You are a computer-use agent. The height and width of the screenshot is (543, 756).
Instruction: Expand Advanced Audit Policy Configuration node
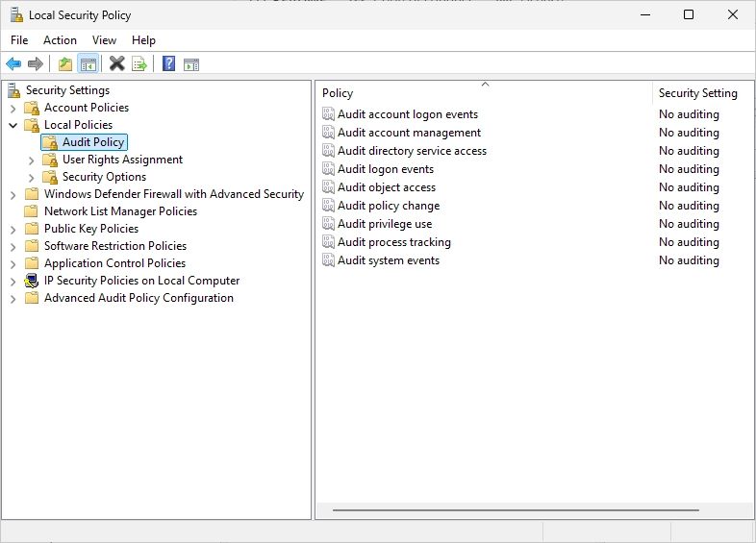coord(13,299)
